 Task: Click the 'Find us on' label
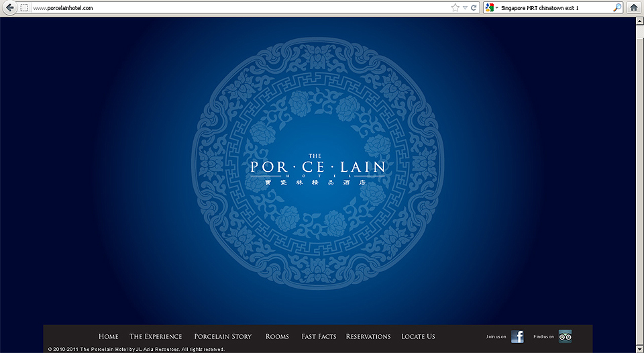543,337
